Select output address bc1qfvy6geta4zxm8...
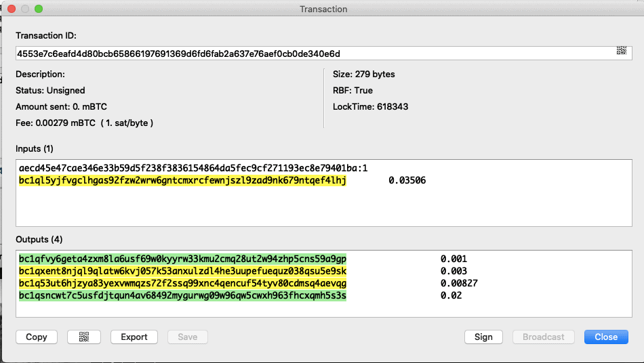The height and width of the screenshot is (363, 644). click(x=182, y=259)
